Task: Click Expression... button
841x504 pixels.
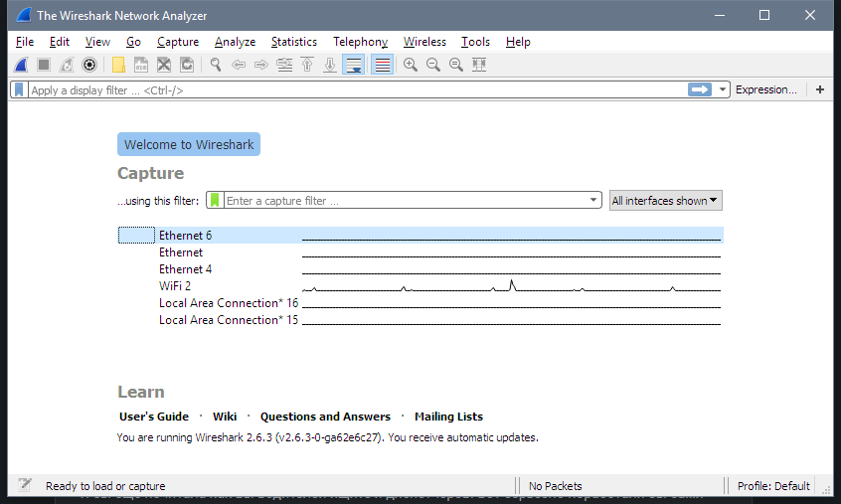Action: [765, 89]
